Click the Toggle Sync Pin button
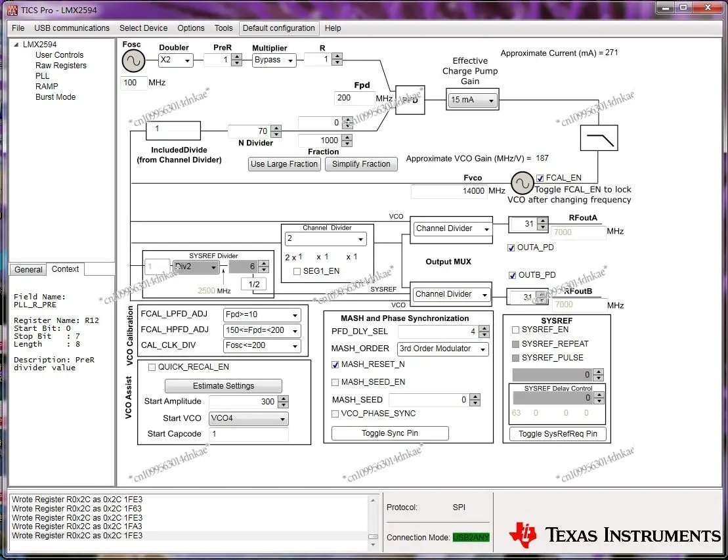Screen dimensions: 728x560 pyautogui.click(x=390, y=434)
